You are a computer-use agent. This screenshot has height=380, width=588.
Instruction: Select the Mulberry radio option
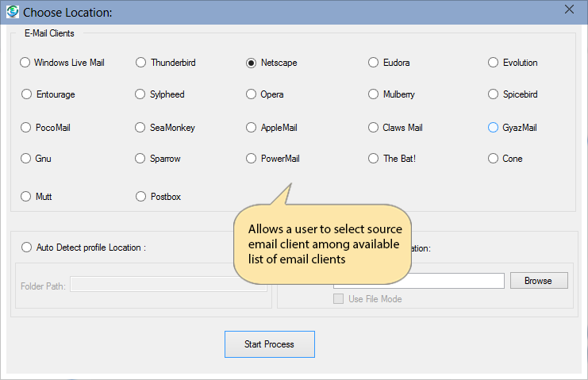(374, 94)
